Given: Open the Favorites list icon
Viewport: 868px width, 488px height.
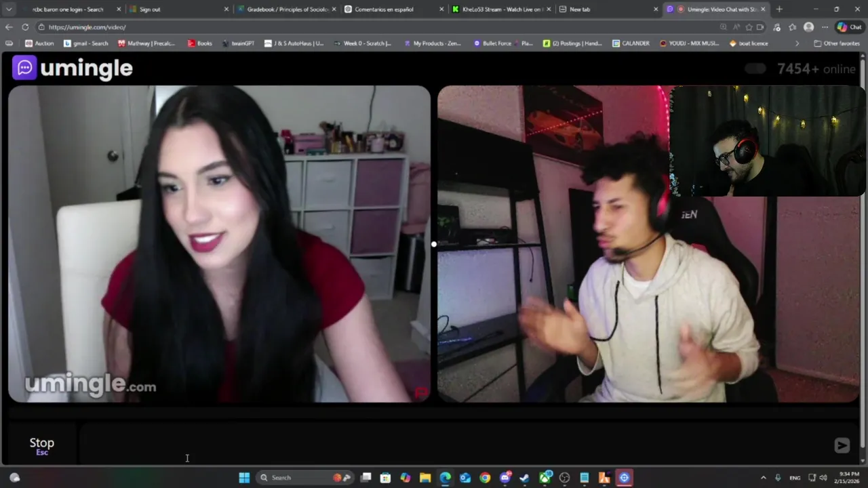Looking at the screenshot, I should click(x=792, y=27).
